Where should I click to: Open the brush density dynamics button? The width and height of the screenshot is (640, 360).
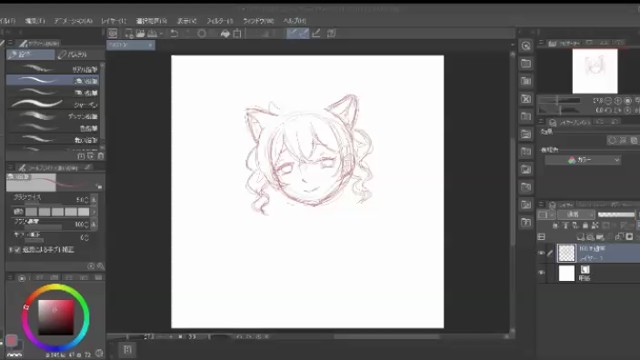(x=93, y=224)
